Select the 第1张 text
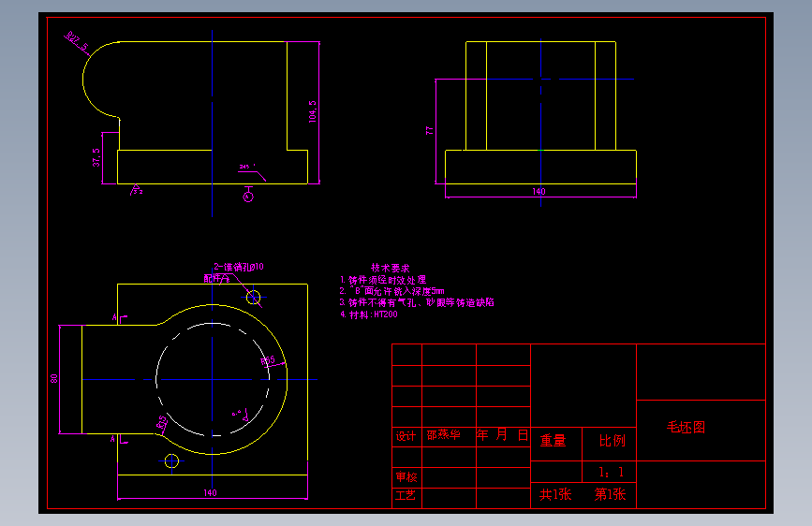The width and height of the screenshot is (812, 526). click(x=610, y=494)
